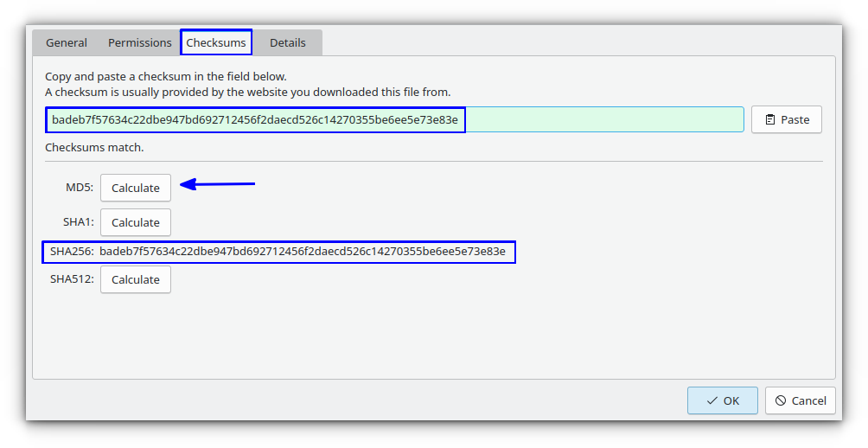This screenshot has height=448, width=868.
Task: Calculate the SHA1 checksum
Action: tap(136, 222)
